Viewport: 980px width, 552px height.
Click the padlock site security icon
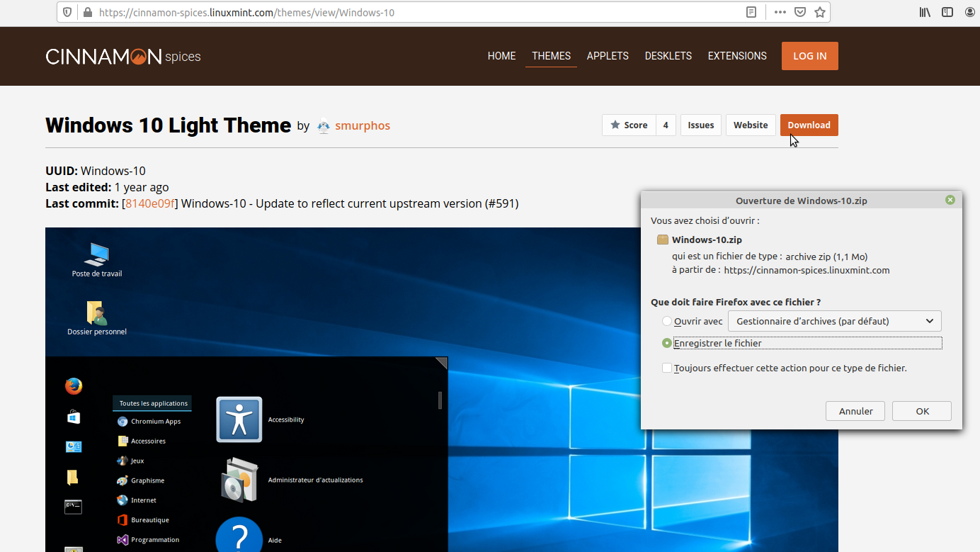[x=88, y=12]
